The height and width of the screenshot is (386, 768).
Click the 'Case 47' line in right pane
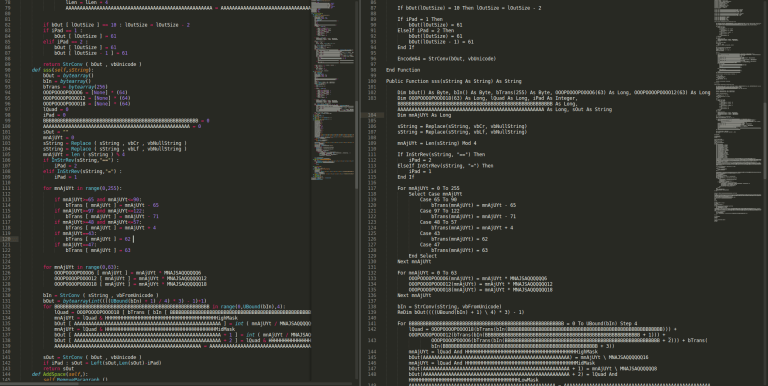(430, 244)
